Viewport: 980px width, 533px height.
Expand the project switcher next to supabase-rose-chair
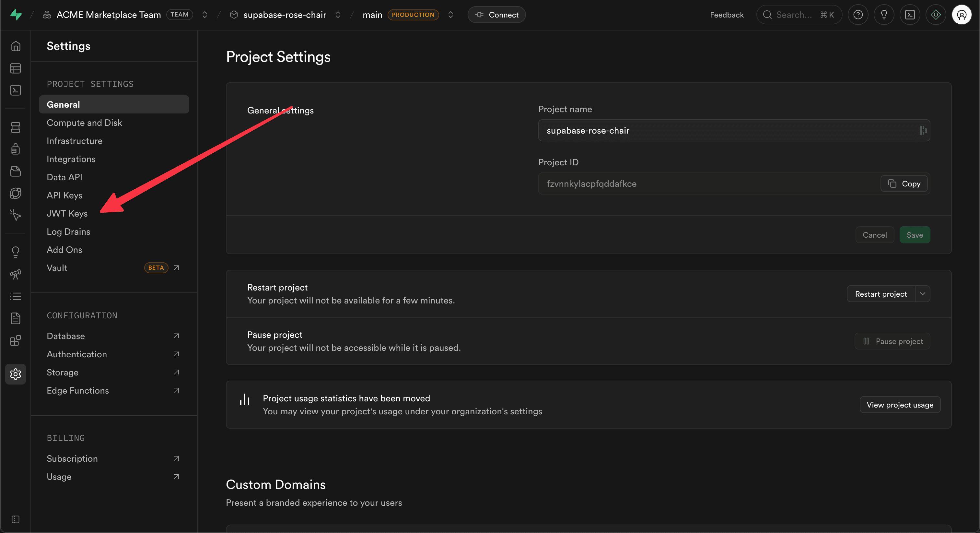338,15
